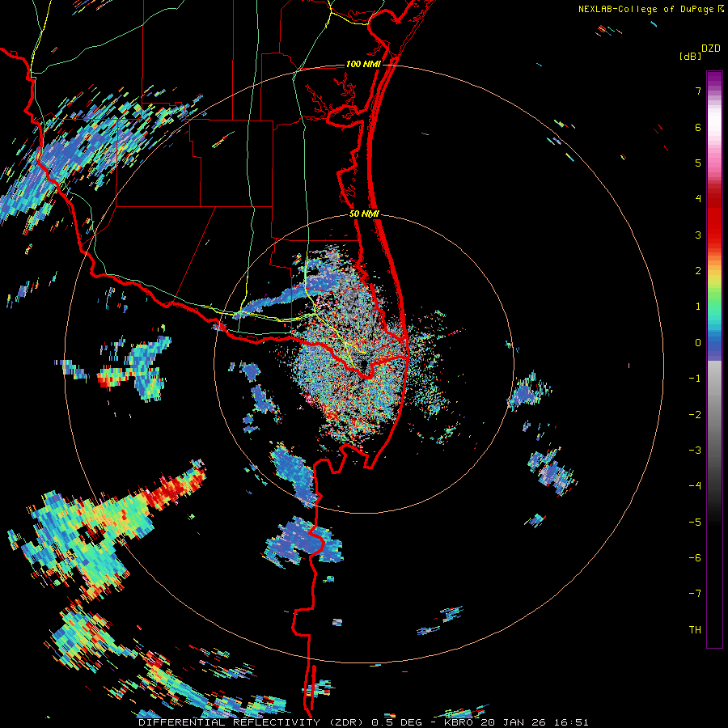Screen dimensions: 728x728
Task: Pick the red band of the color bar
Action: click(714, 221)
